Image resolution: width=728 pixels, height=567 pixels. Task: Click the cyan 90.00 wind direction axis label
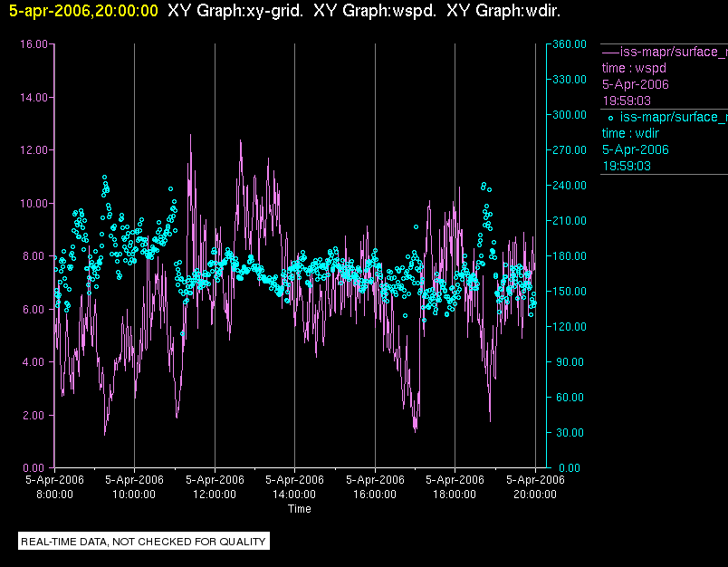[570, 361]
